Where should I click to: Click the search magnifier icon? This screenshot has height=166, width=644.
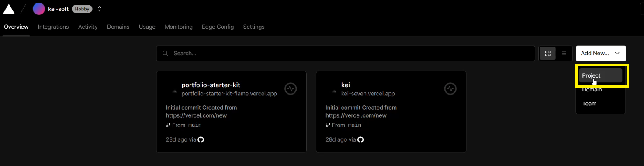[166, 54]
